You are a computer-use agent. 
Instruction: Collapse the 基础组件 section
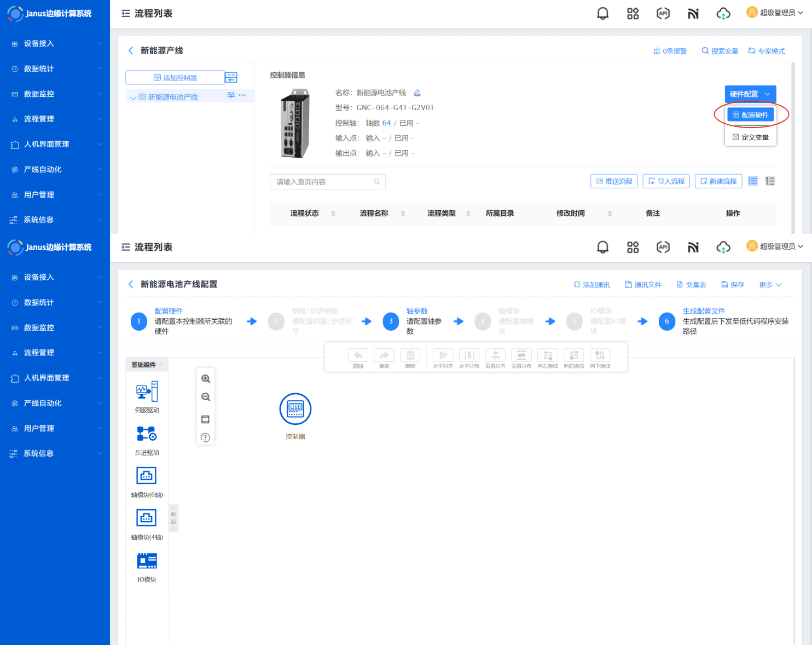[x=147, y=365]
